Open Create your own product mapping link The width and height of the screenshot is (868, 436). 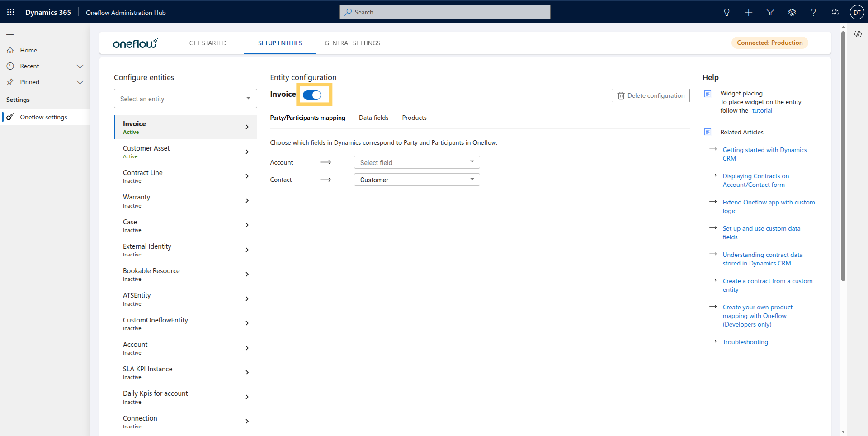coord(758,316)
